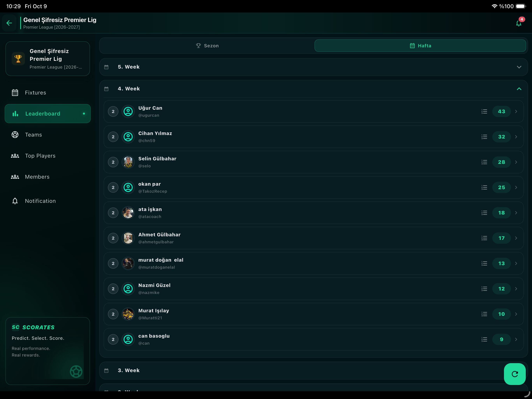
Task: Tap the green refresh floating button
Action: [x=515, y=374]
